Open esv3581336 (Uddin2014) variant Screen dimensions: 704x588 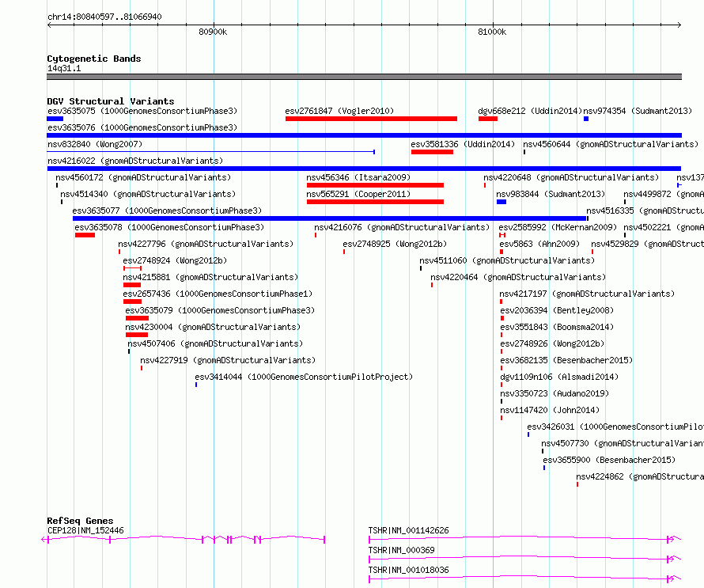tap(463, 144)
